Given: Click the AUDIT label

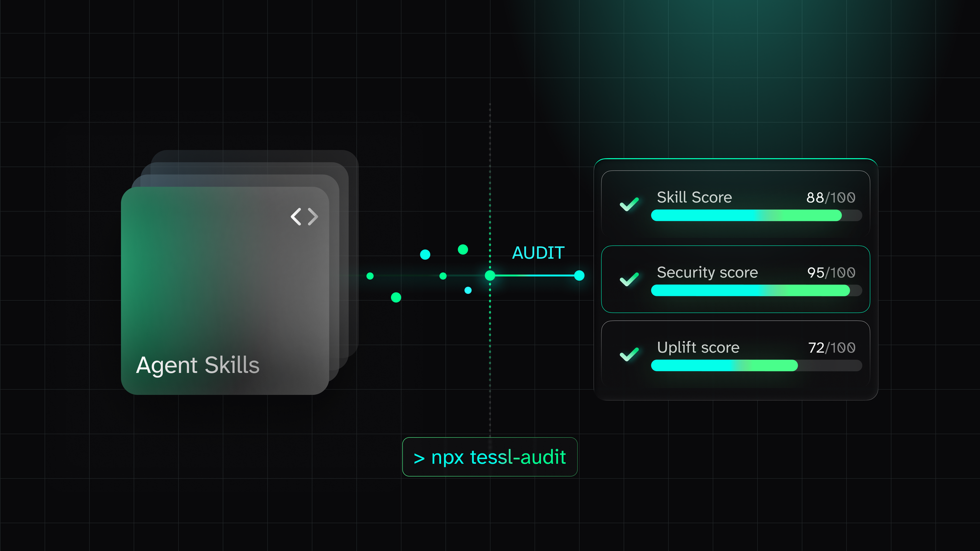Looking at the screenshot, I should (x=538, y=253).
